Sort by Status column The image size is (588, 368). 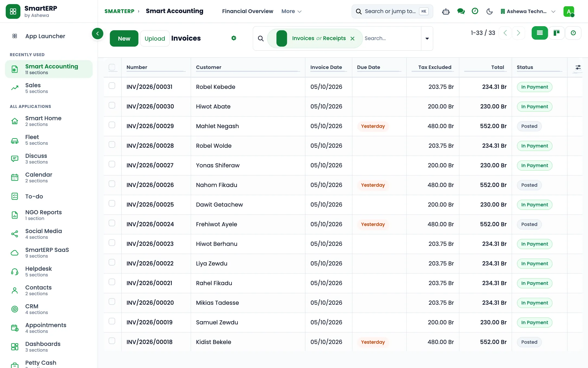(x=525, y=67)
